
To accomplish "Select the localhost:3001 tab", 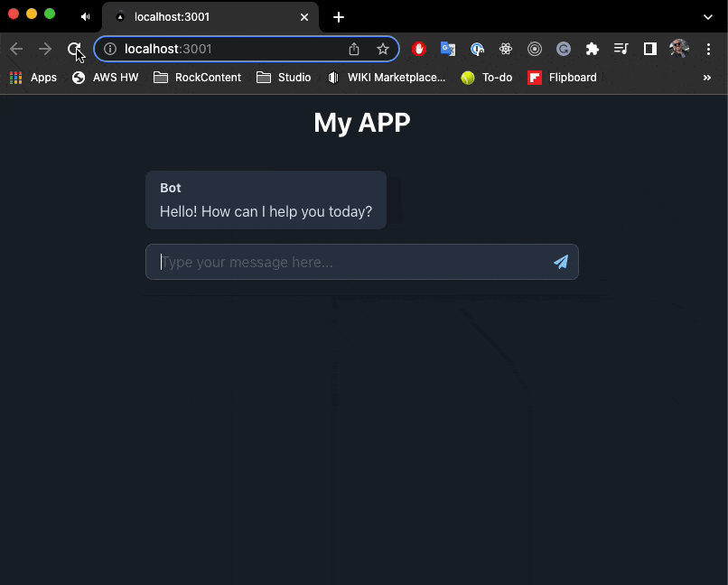I will tap(210, 17).
